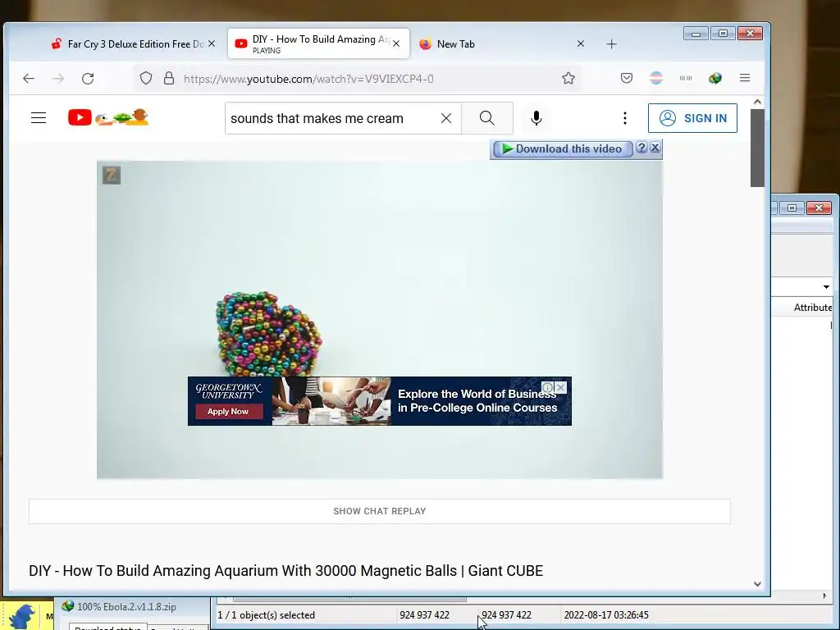
Task: Close the playing DIY YouTube tab
Action: tap(396, 44)
